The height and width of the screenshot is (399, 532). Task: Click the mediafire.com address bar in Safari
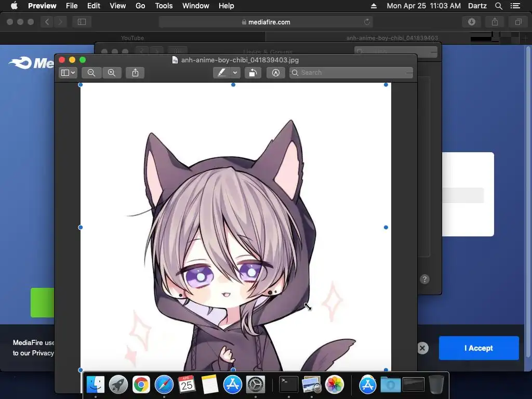coord(266,22)
